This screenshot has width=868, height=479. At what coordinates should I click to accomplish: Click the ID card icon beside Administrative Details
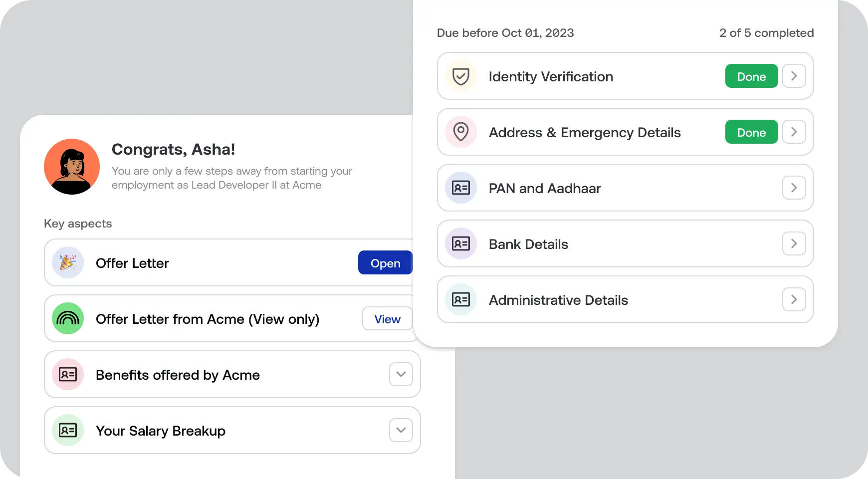click(x=460, y=300)
